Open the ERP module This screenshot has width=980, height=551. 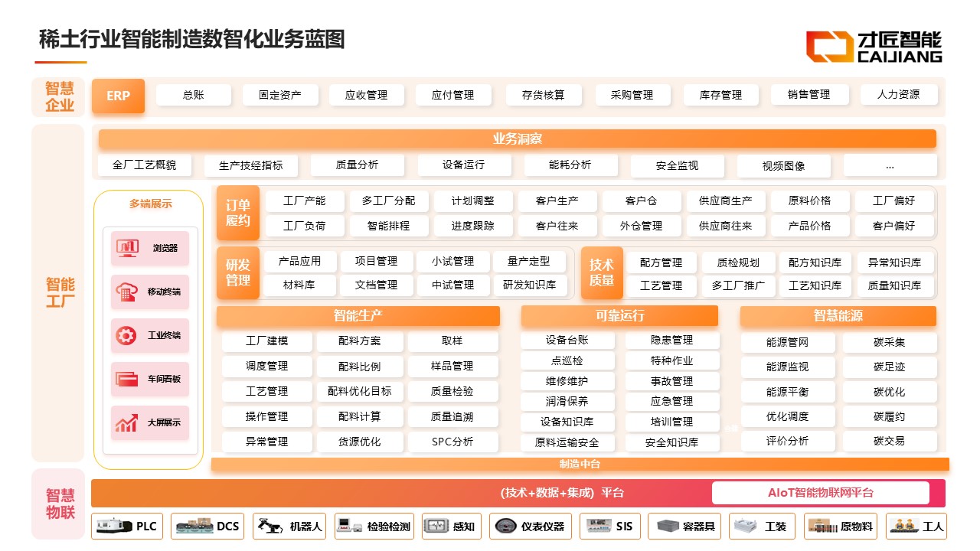click(118, 96)
